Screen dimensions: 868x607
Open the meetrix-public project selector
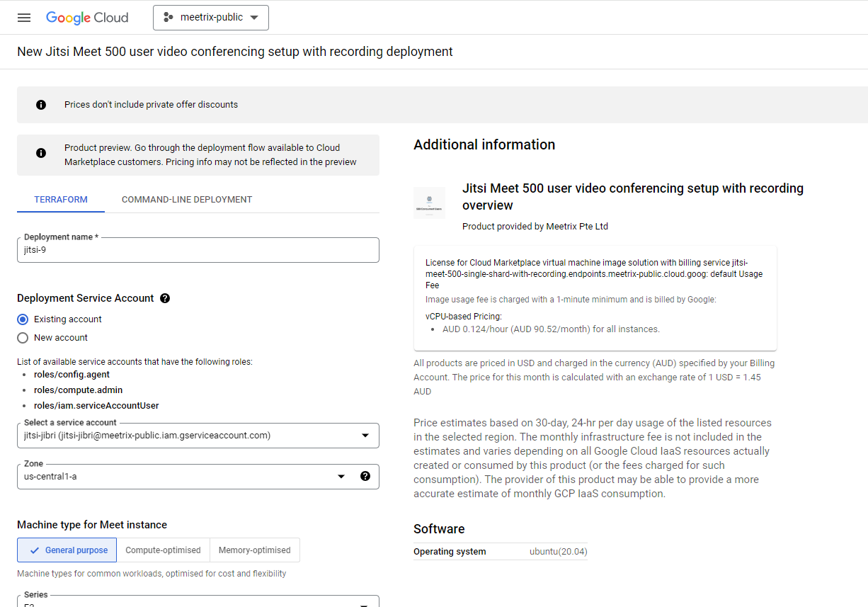(x=211, y=18)
